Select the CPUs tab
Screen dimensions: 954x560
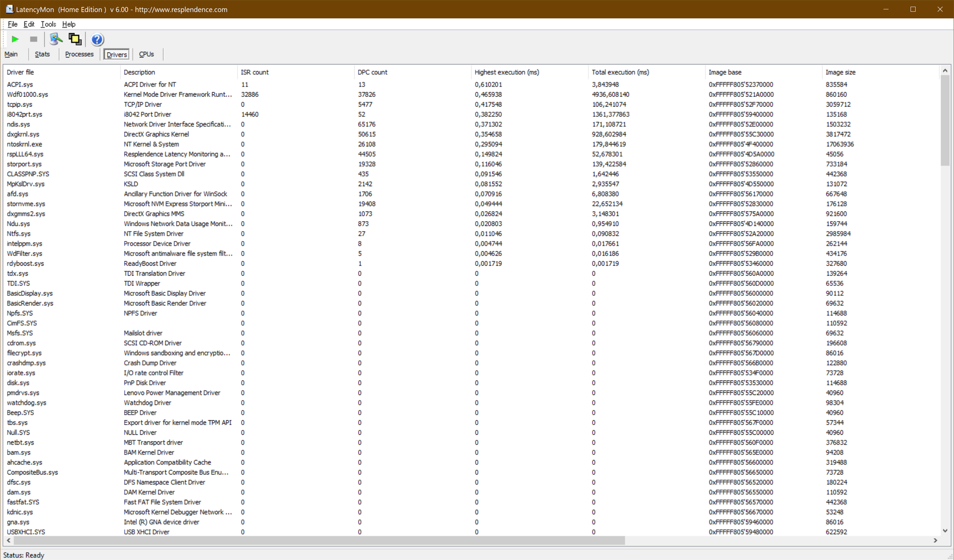[x=146, y=54]
